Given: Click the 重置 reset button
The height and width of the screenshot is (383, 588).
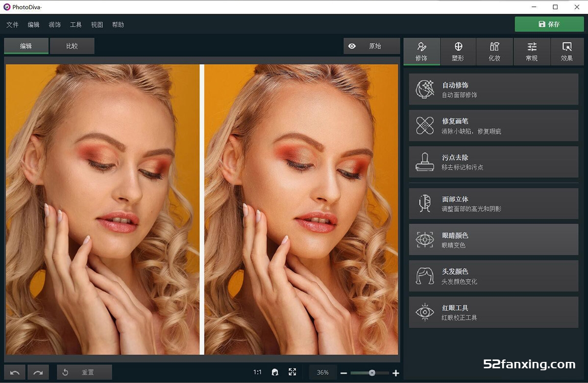Looking at the screenshot, I should point(84,372).
